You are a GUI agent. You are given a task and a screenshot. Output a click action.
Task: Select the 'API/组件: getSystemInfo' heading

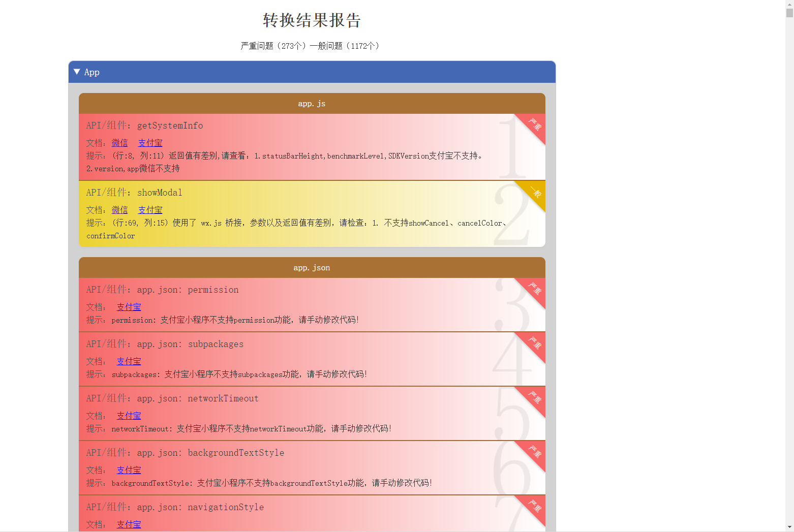[145, 126]
